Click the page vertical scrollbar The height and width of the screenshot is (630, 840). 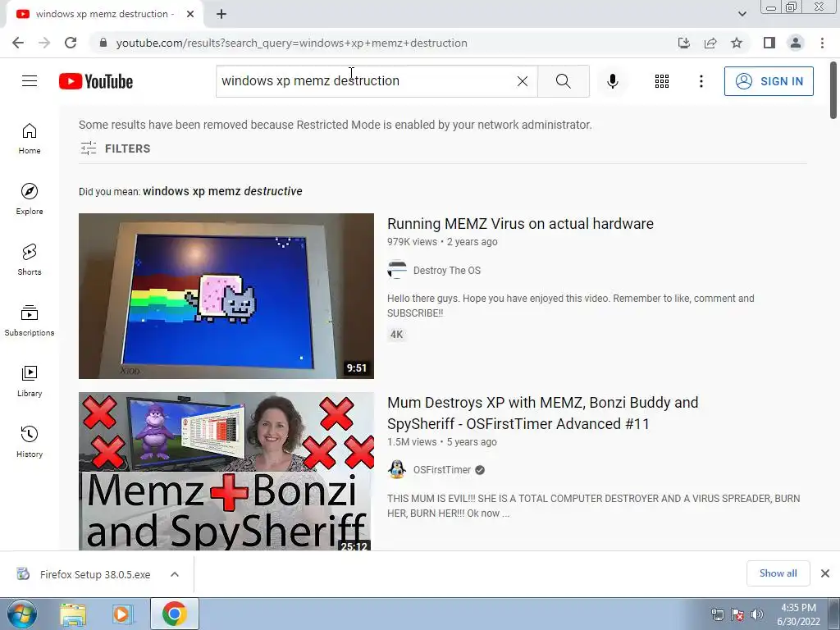pyautogui.click(x=833, y=90)
